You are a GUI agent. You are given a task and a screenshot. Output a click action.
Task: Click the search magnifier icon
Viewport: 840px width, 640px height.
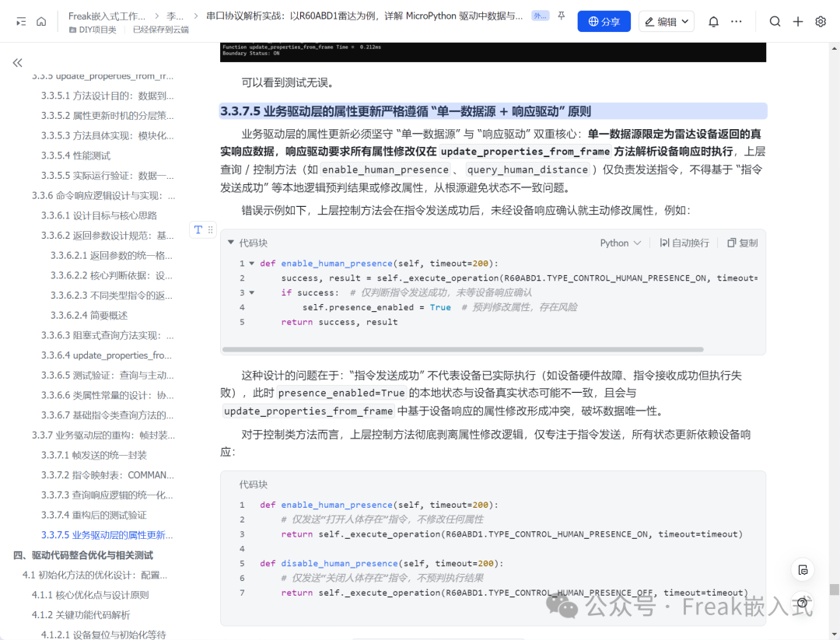775,22
